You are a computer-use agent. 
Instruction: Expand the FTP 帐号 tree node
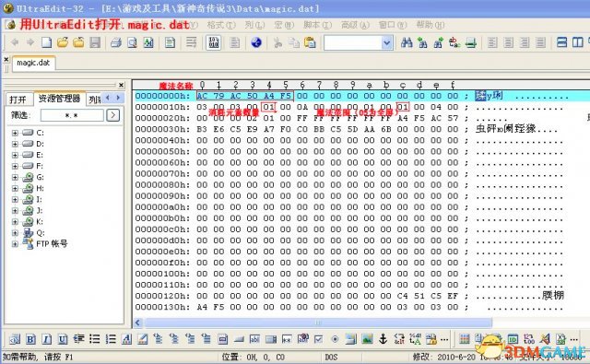[x=15, y=244]
